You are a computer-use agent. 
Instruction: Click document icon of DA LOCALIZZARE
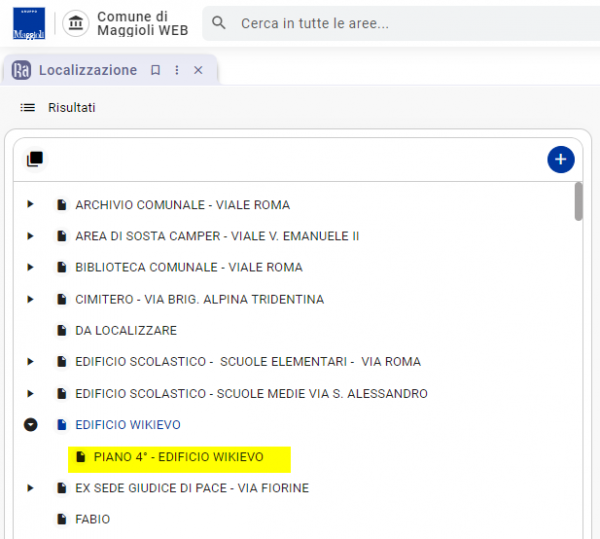click(62, 330)
